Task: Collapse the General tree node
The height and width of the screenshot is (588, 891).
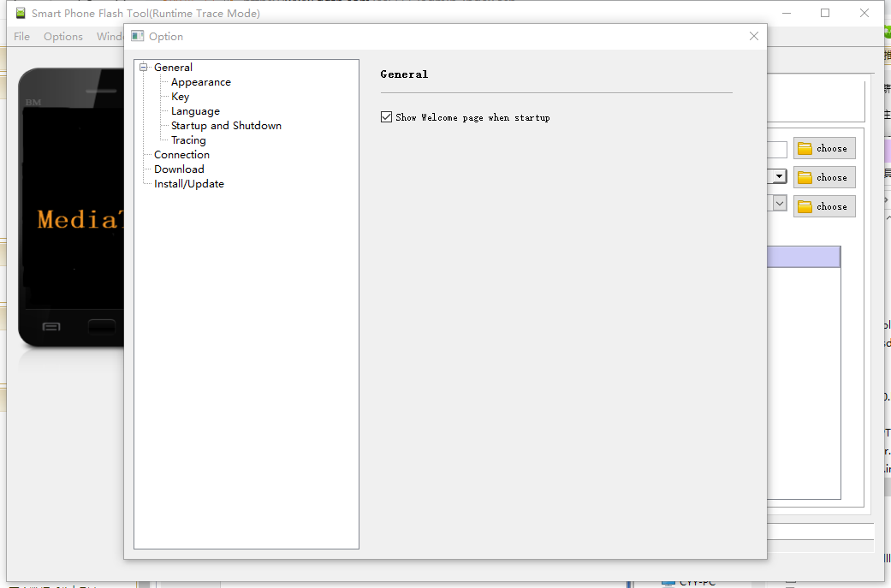Action: coord(143,67)
